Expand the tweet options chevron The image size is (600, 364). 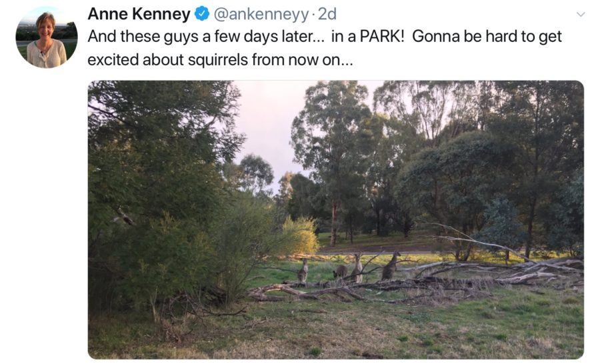click(580, 14)
